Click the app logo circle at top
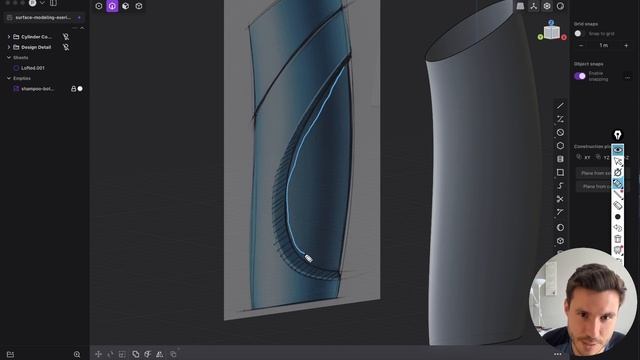Image resolution: width=640 pixels, height=360 pixels. click(x=32, y=3)
